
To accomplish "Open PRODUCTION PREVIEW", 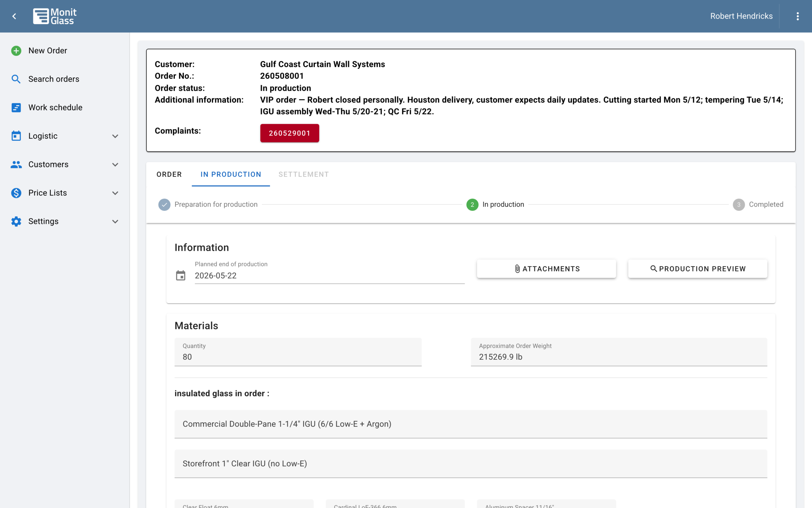I will tap(697, 269).
